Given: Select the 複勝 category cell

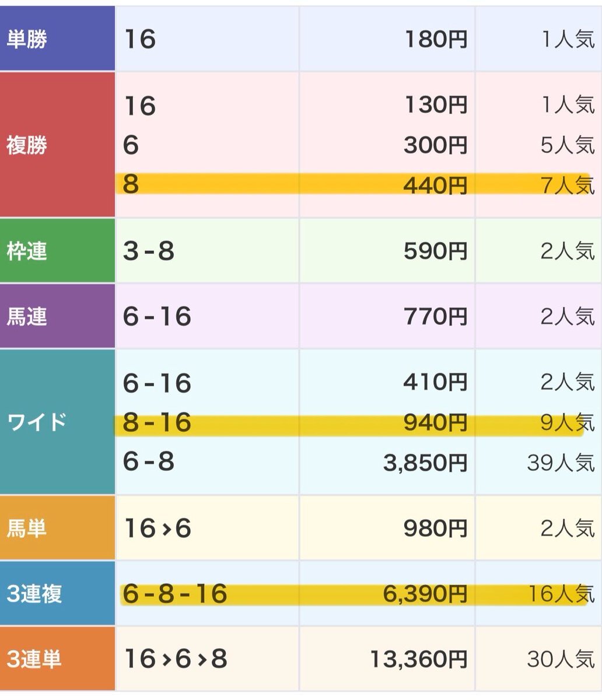Looking at the screenshot, I should [27, 145].
